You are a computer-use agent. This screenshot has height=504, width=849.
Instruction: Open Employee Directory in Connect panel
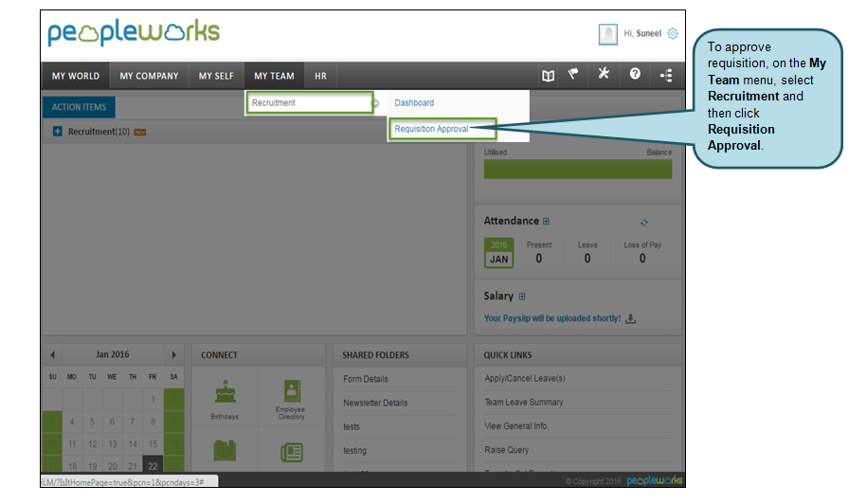point(291,400)
